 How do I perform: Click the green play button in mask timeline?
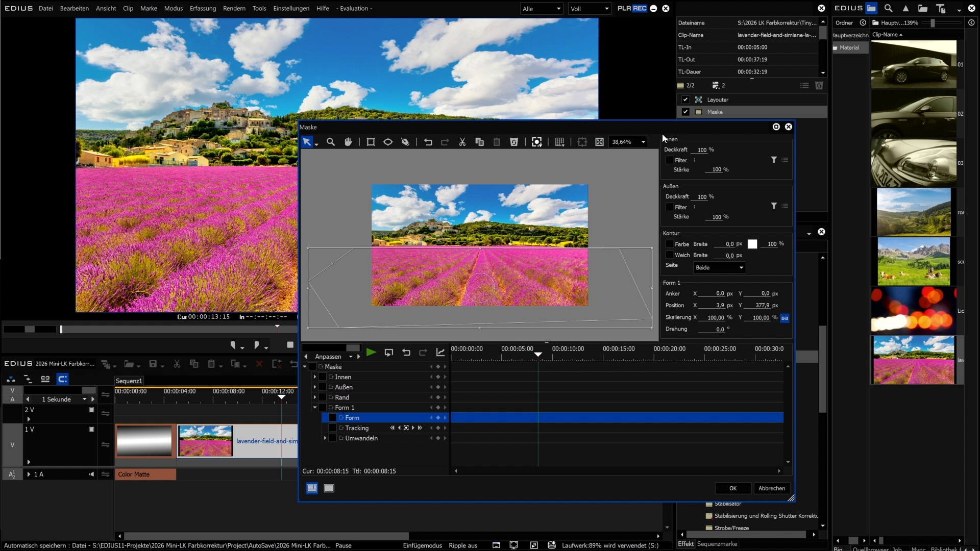point(371,353)
